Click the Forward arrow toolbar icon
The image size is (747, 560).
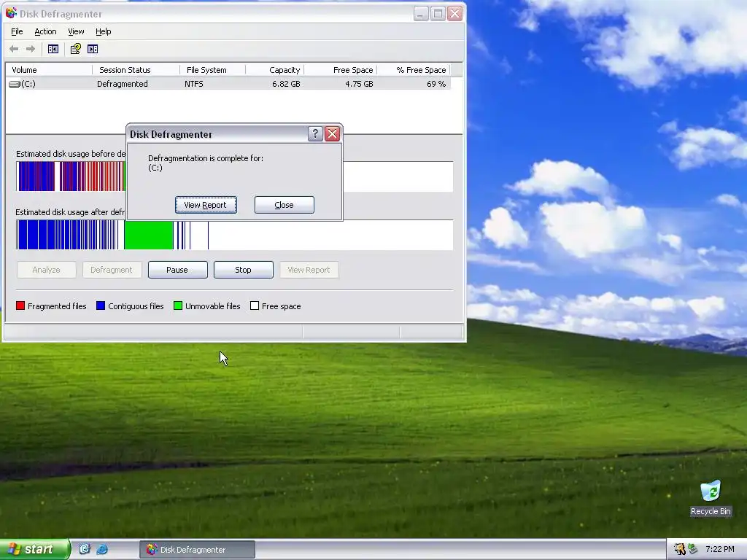click(31, 49)
